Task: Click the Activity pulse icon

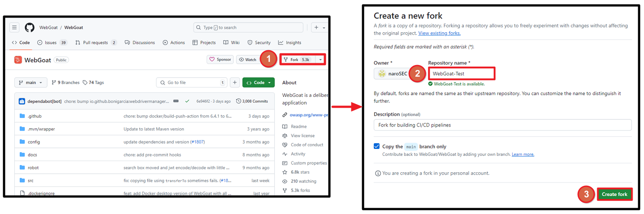Action: (285, 154)
